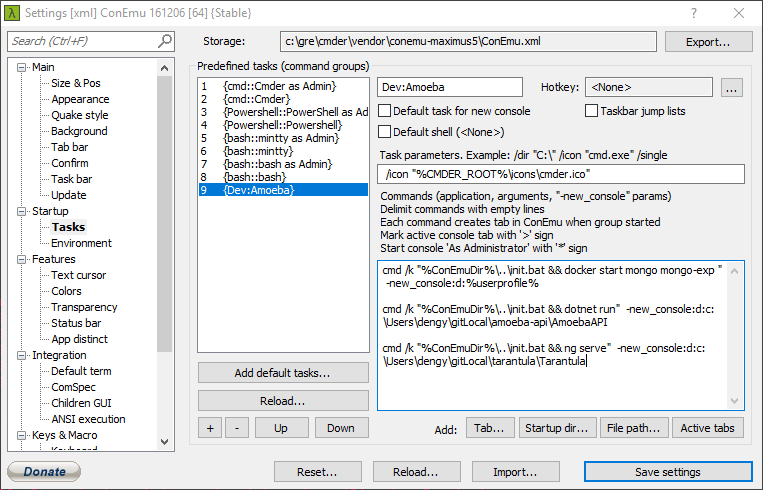Click Save settings button
The width and height of the screenshot is (763, 490).
tap(668, 472)
